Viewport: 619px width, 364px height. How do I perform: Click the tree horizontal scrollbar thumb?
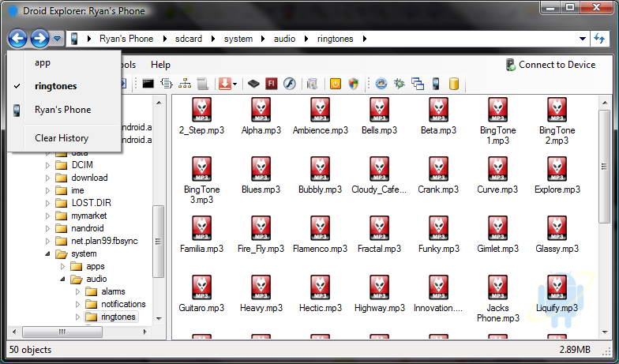[x=62, y=332]
